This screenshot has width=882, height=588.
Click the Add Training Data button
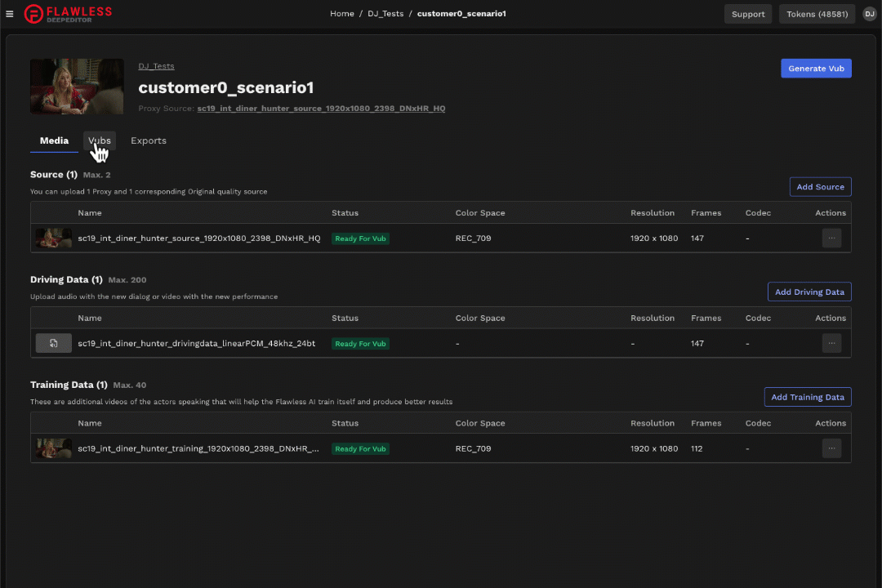[808, 397]
